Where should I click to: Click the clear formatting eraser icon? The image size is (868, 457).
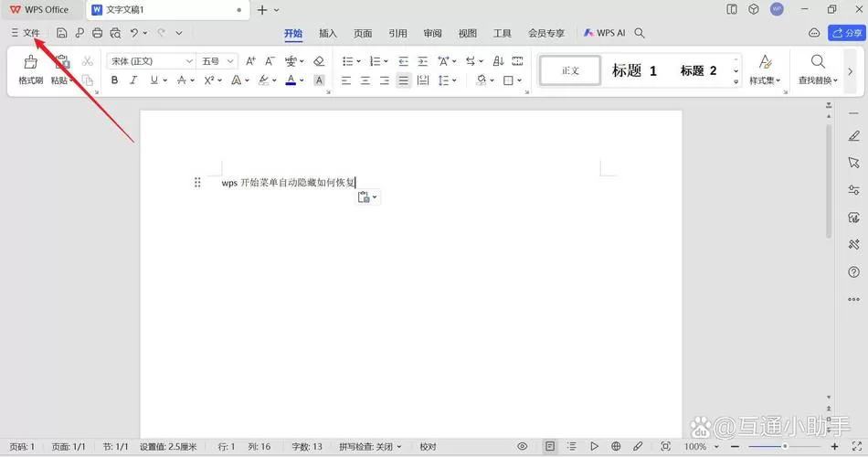pos(319,61)
